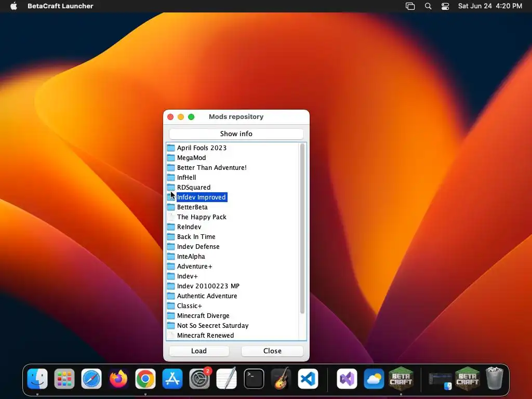
Task: Open the BetaCraft Launcher menu
Action: (60, 6)
